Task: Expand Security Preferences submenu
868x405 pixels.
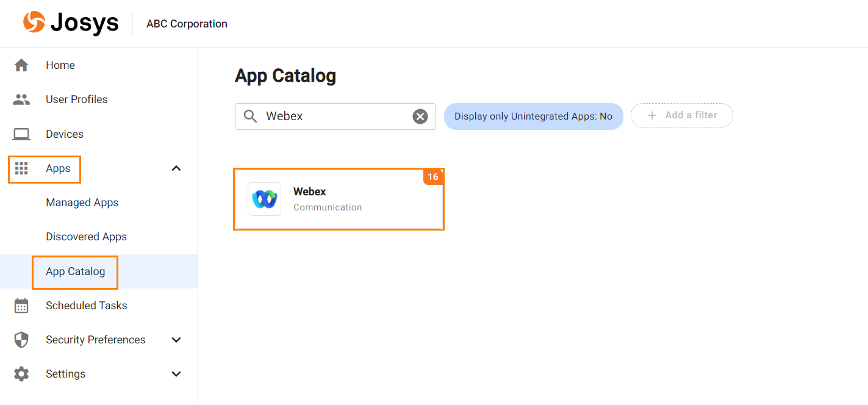Action: (x=176, y=340)
